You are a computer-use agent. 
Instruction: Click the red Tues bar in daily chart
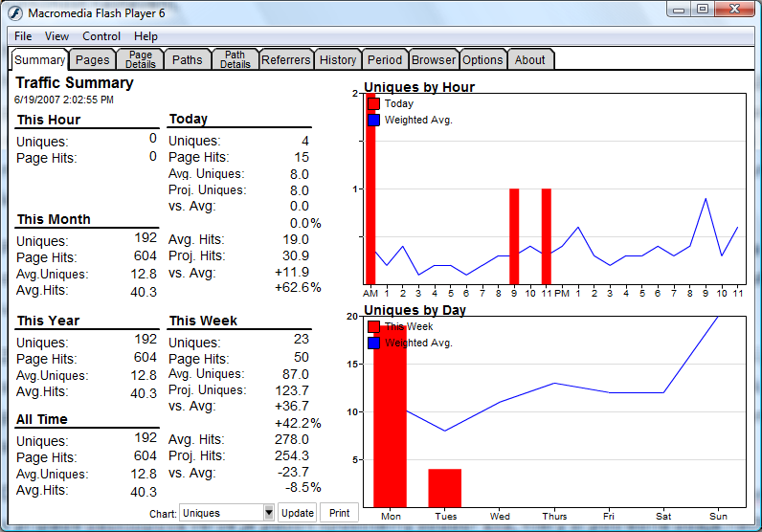[x=445, y=488]
